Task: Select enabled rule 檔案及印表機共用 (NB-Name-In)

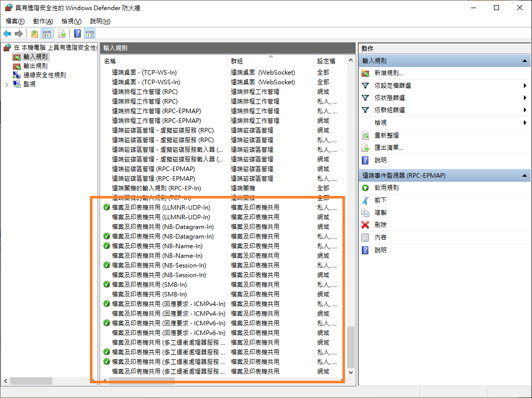Action: click(157, 246)
